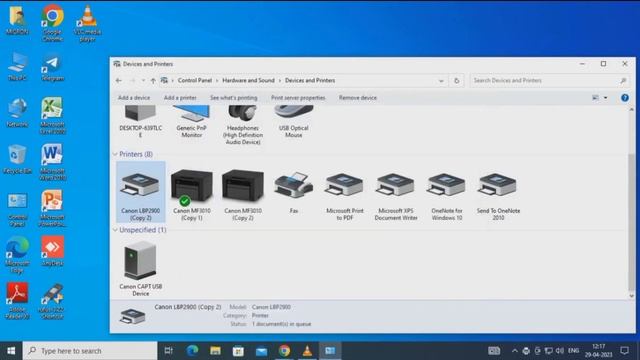Viewport: 640px width, 360px height.
Task: Click the Search Devices and Printers field
Action: 549,81
